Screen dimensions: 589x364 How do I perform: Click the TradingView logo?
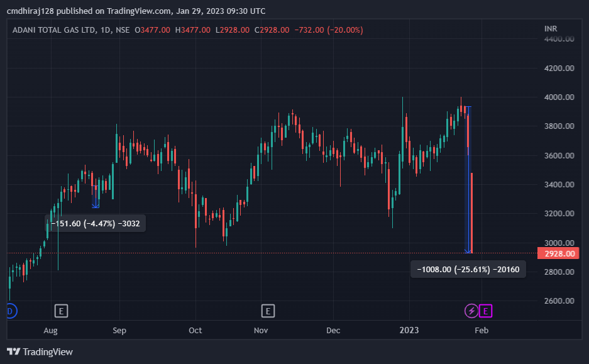[14, 351]
